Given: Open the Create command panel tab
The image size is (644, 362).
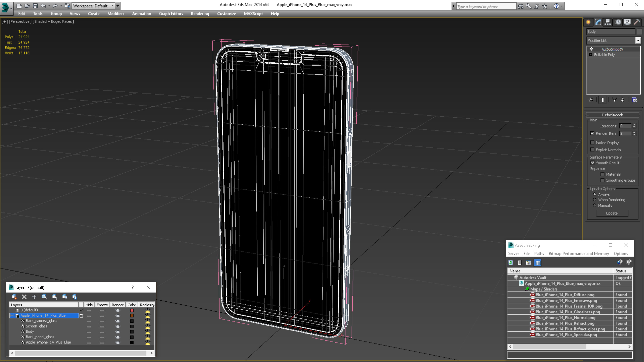Looking at the screenshot, I should pos(589,22).
